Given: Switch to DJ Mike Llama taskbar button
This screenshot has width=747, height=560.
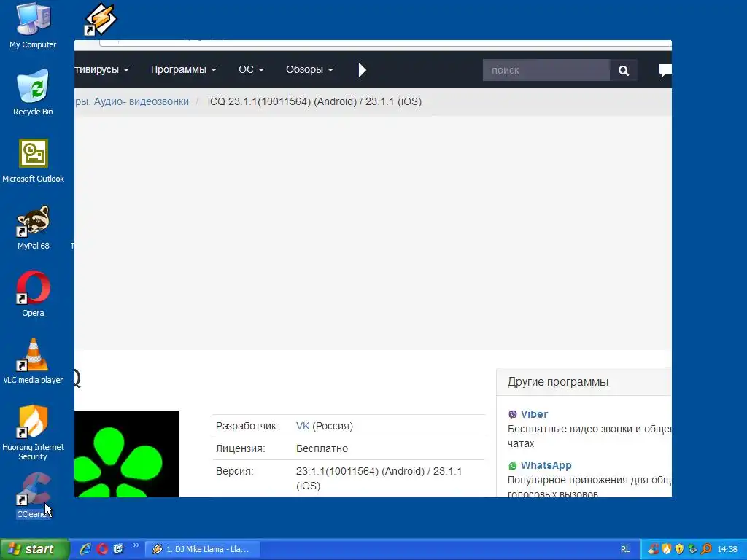Looking at the screenshot, I should [203, 549].
